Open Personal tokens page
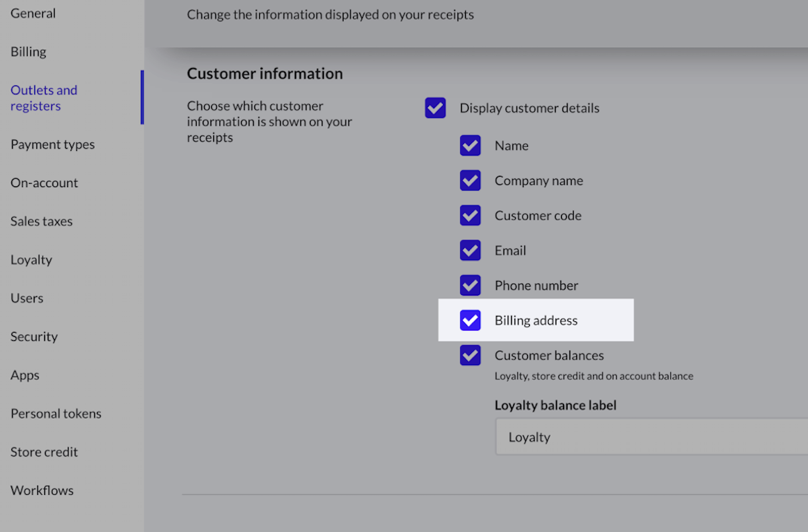This screenshot has width=808, height=532. 56,413
